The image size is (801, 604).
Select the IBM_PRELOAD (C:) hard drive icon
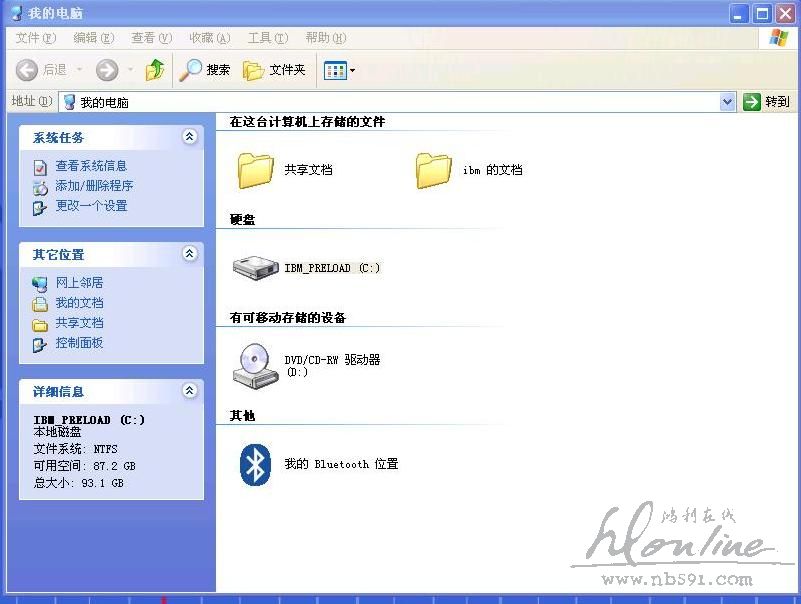[x=255, y=268]
